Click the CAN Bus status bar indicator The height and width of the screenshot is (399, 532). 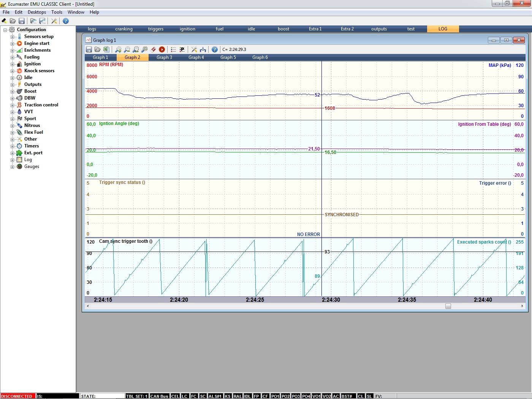[159, 396]
